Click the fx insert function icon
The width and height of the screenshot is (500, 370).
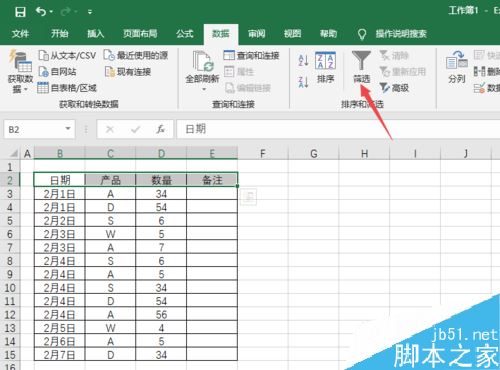pos(161,129)
